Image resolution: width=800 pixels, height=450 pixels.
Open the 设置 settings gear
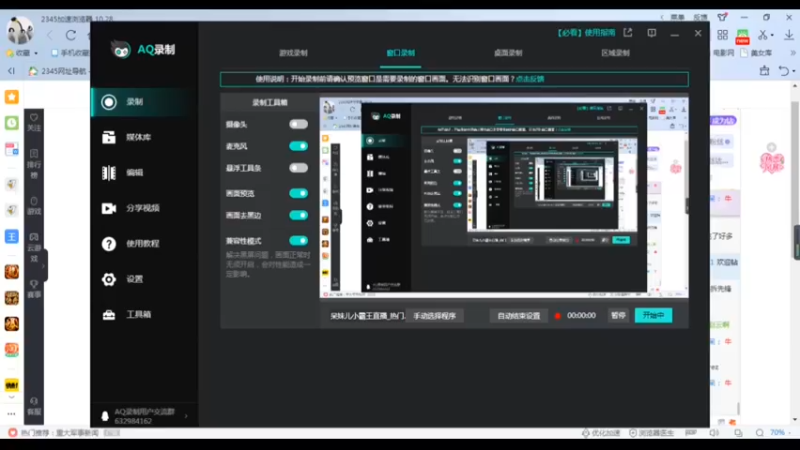(x=109, y=279)
